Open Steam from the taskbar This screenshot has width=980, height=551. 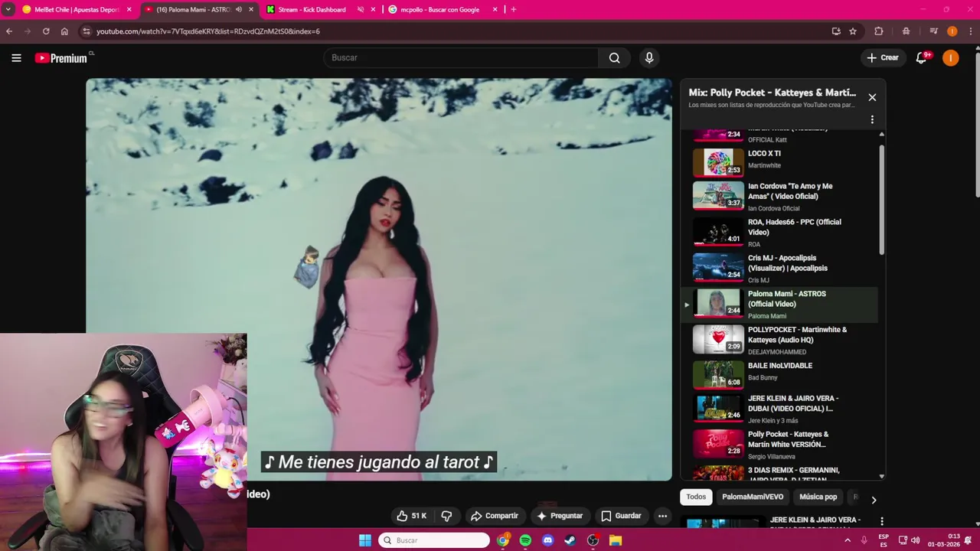click(570, 540)
